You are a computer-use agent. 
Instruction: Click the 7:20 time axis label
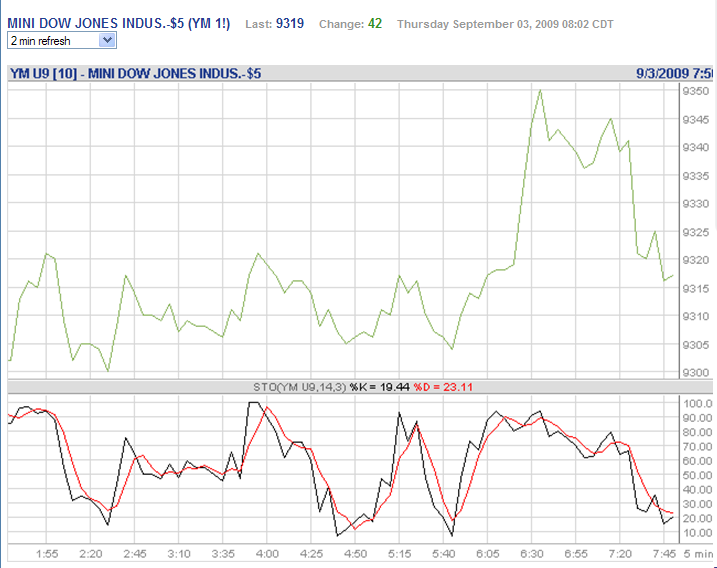[620, 554]
